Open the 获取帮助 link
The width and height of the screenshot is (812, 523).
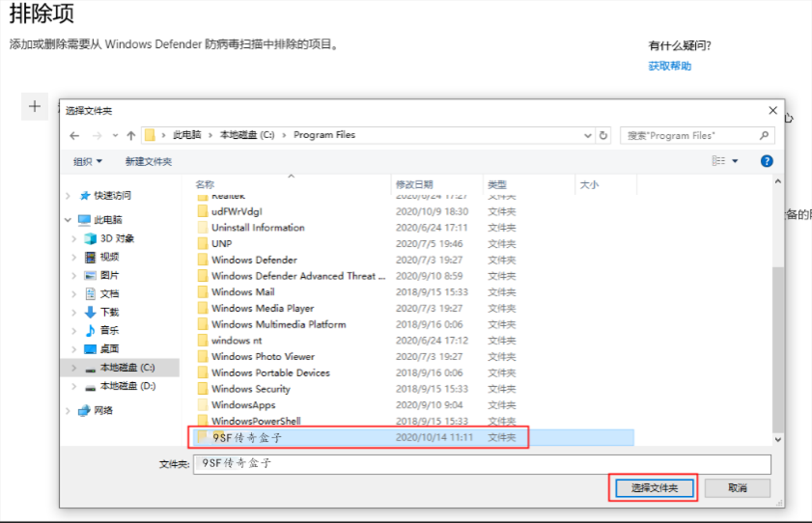(x=669, y=66)
